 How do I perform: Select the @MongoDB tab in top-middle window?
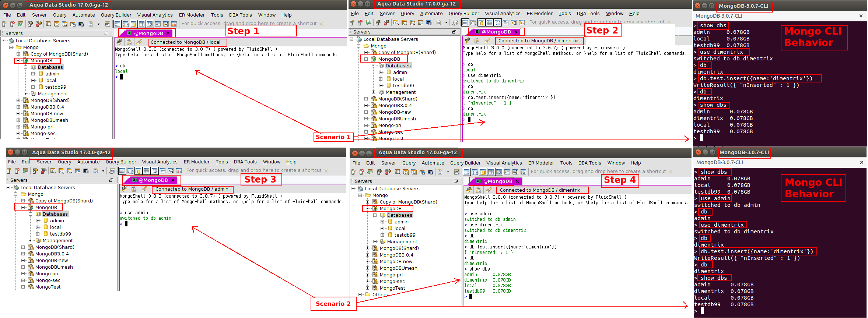point(493,32)
